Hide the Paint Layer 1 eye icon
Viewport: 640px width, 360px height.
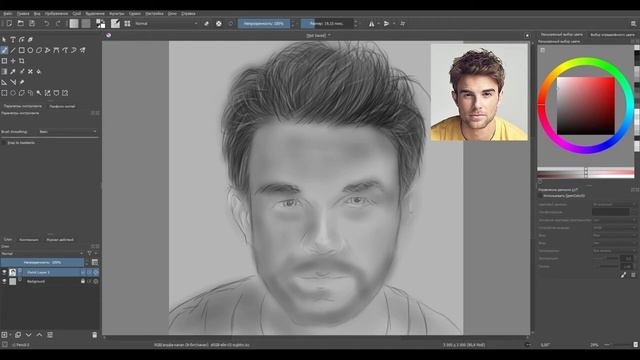click(x=4, y=272)
